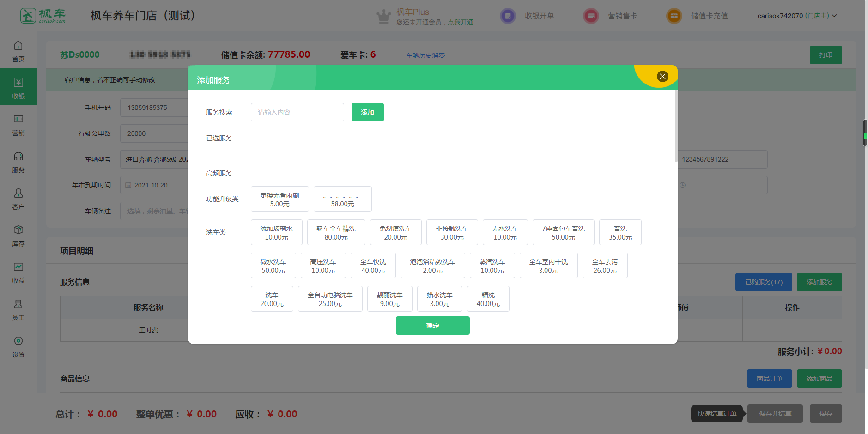The width and height of the screenshot is (868, 434).
Task: Pick the 全自动电脑洗车 25.00元 option
Action: tap(330, 299)
